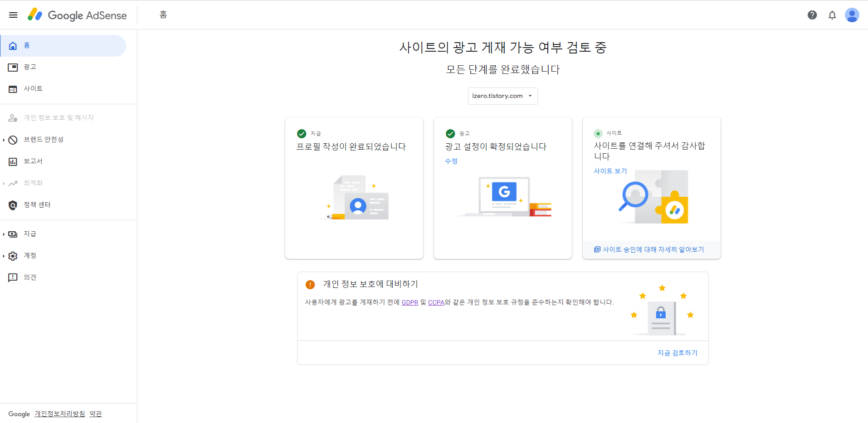The image size is (868, 423).
Task: Open 보고서 in the sidebar
Action: coord(63,161)
